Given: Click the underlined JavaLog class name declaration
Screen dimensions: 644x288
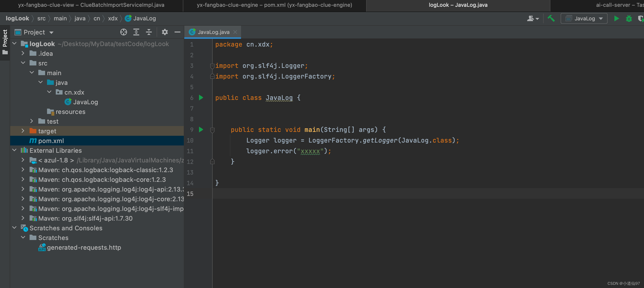Looking at the screenshot, I should click(279, 98).
